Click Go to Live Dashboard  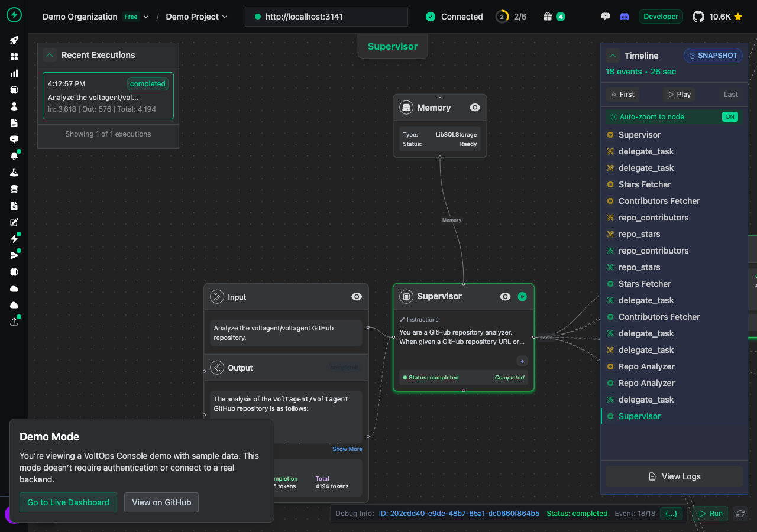(68, 502)
